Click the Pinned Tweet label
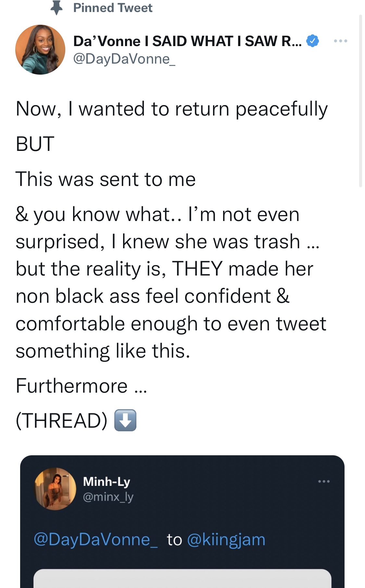The width and height of the screenshot is (365, 588). (113, 8)
